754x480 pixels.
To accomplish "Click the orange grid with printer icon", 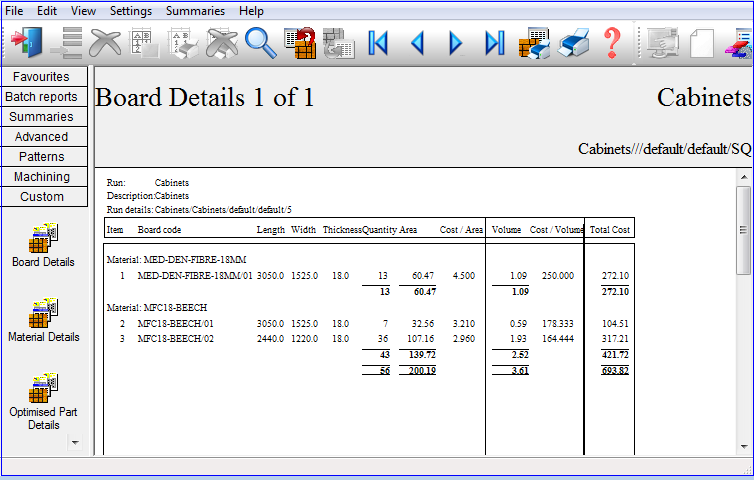I will [534, 43].
